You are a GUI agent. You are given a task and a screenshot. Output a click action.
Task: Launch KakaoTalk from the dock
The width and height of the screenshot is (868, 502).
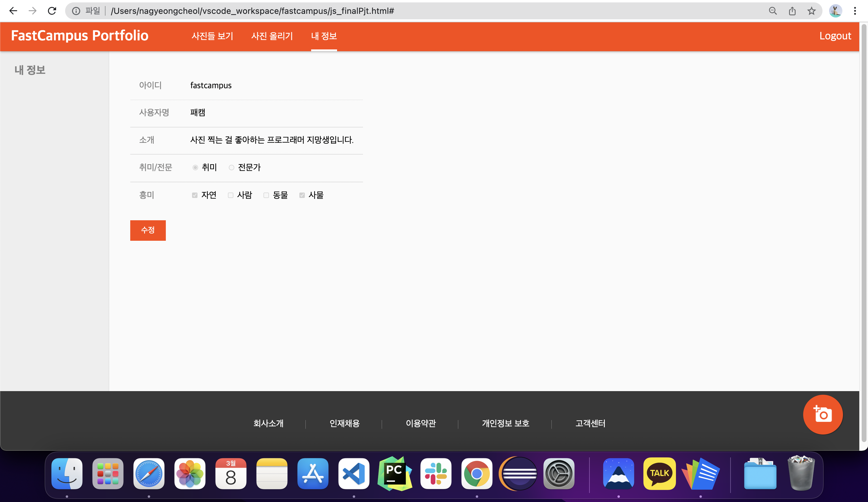point(659,473)
